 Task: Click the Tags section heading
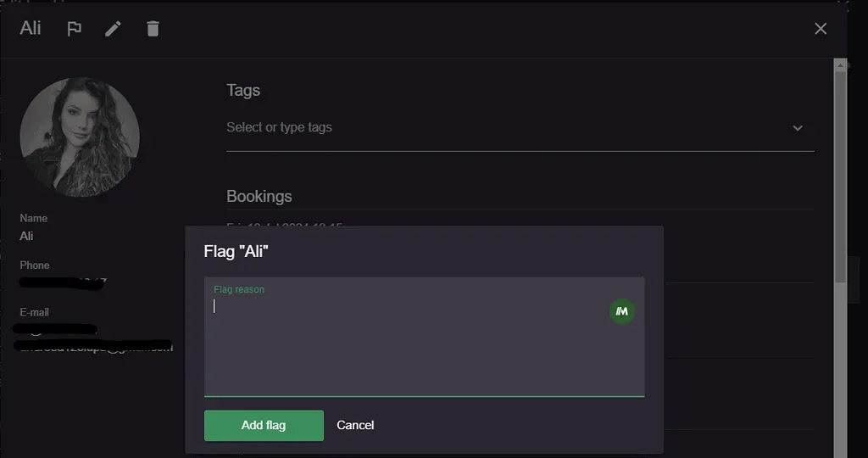(x=243, y=90)
